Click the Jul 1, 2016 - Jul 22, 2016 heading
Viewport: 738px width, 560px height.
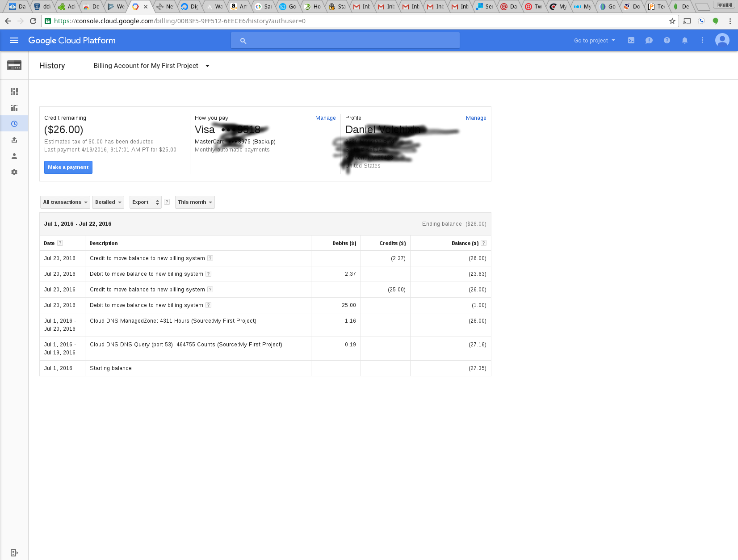[78, 224]
